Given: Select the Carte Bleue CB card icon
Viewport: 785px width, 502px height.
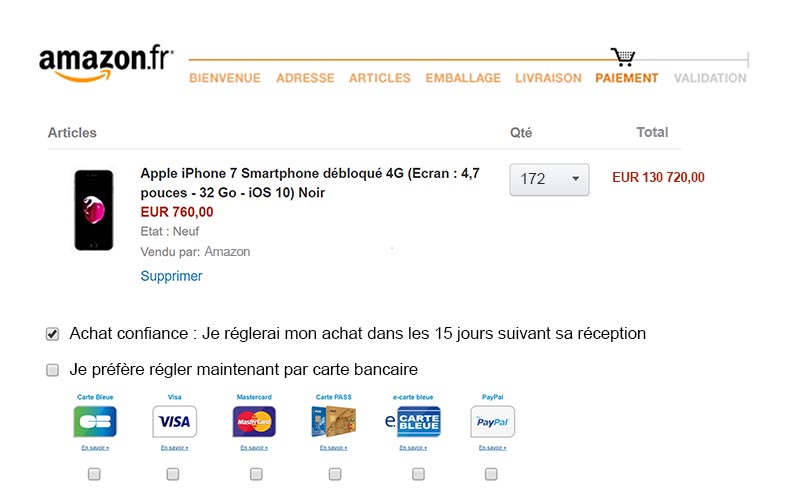Looking at the screenshot, I should [x=95, y=421].
